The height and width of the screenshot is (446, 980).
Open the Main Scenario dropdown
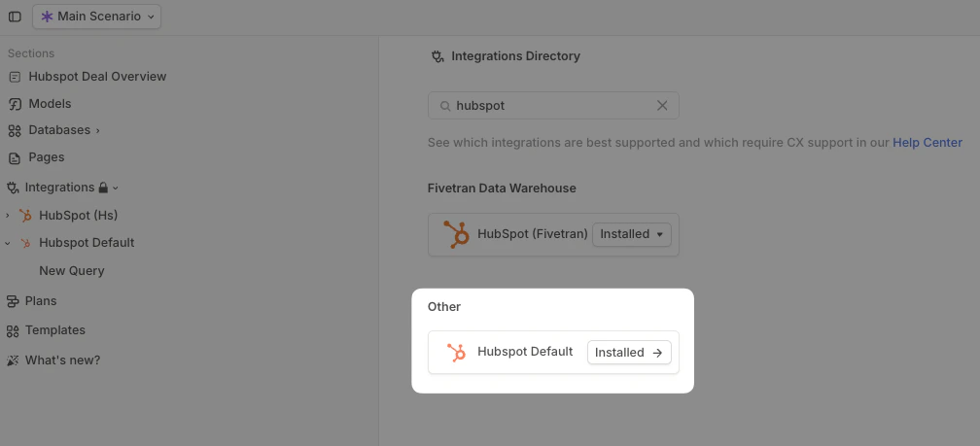tap(97, 17)
